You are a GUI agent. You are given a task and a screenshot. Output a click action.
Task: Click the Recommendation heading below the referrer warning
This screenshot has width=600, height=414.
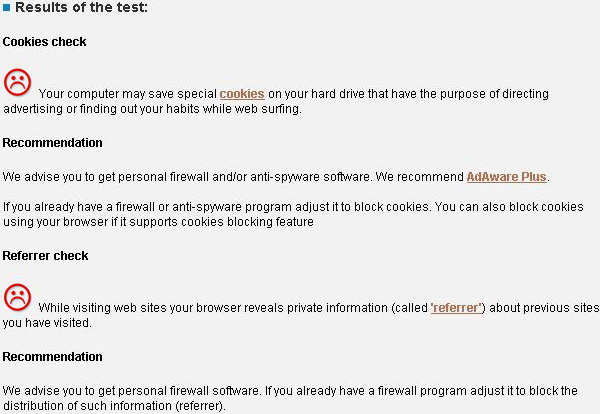[x=52, y=357]
